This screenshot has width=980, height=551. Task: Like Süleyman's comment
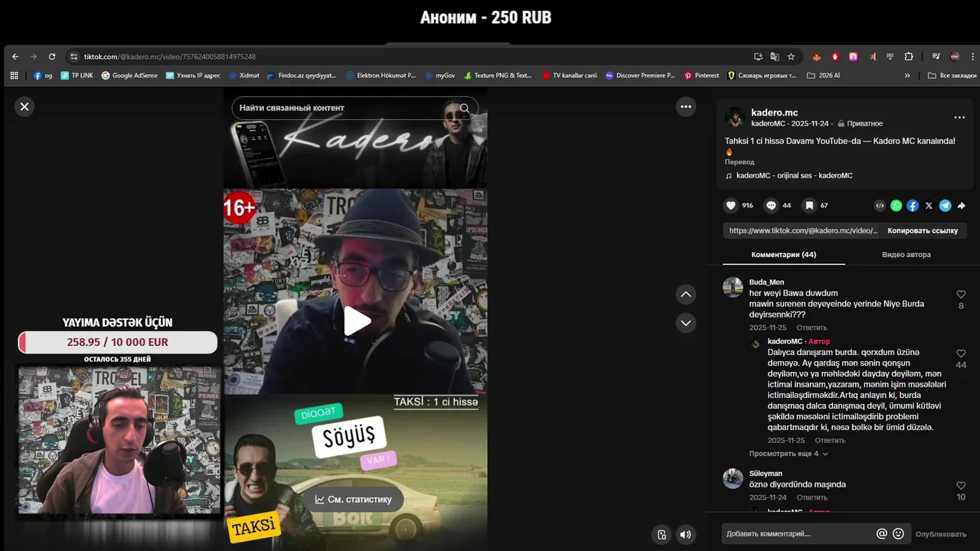pyautogui.click(x=961, y=485)
